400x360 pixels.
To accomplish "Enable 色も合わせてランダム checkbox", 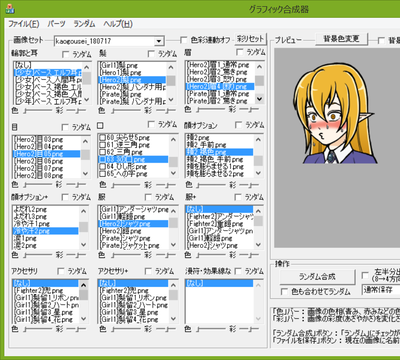I will coord(284,292).
